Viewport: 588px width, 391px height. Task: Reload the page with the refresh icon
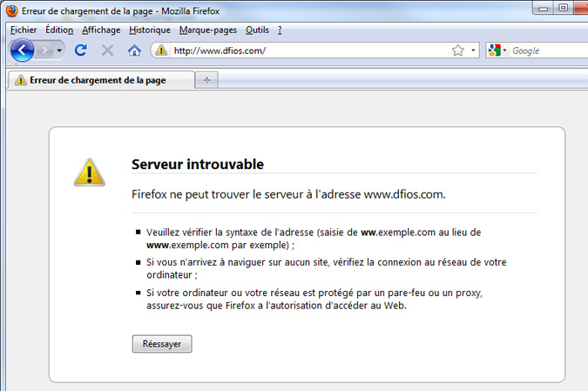click(x=81, y=50)
